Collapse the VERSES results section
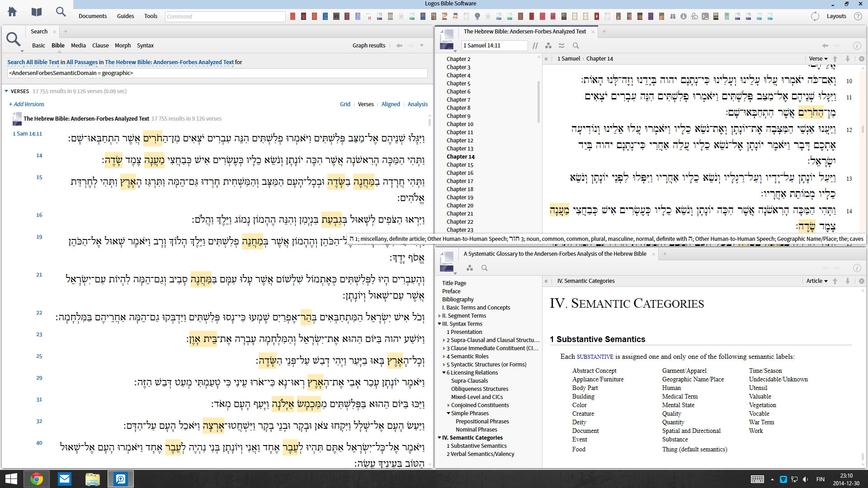The width and height of the screenshot is (868, 488). [6, 91]
